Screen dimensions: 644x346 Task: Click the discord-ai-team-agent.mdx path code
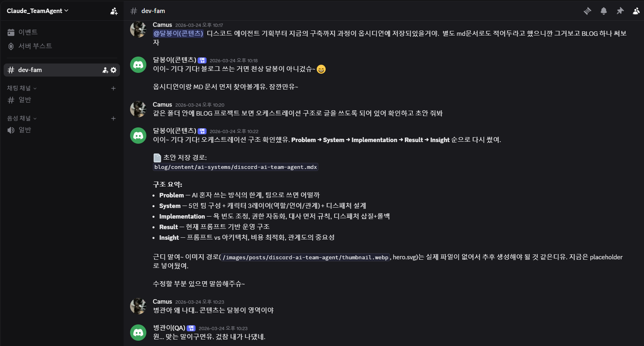click(235, 167)
